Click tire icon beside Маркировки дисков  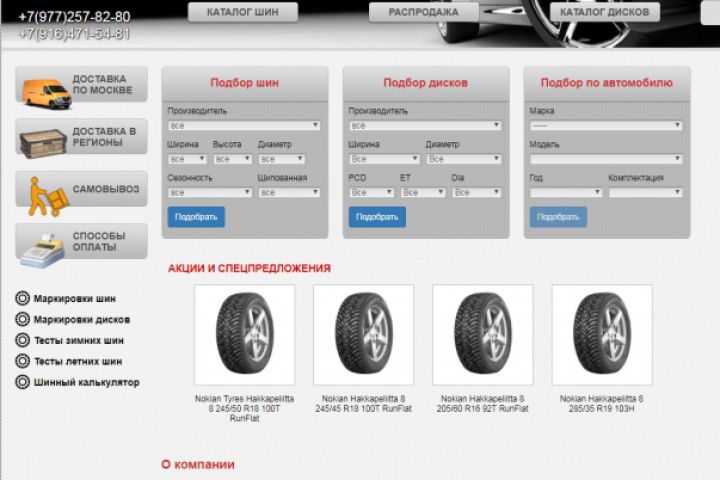(22, 319)
